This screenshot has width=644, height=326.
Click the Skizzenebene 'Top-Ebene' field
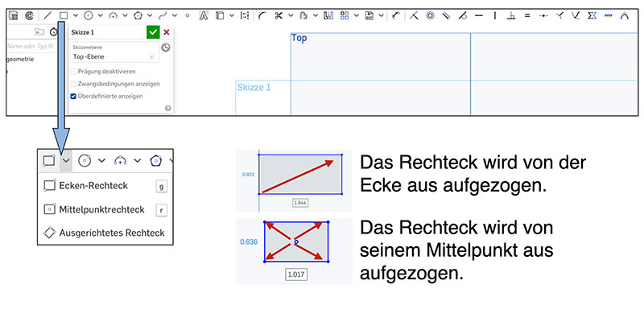(x=109, y=57)
